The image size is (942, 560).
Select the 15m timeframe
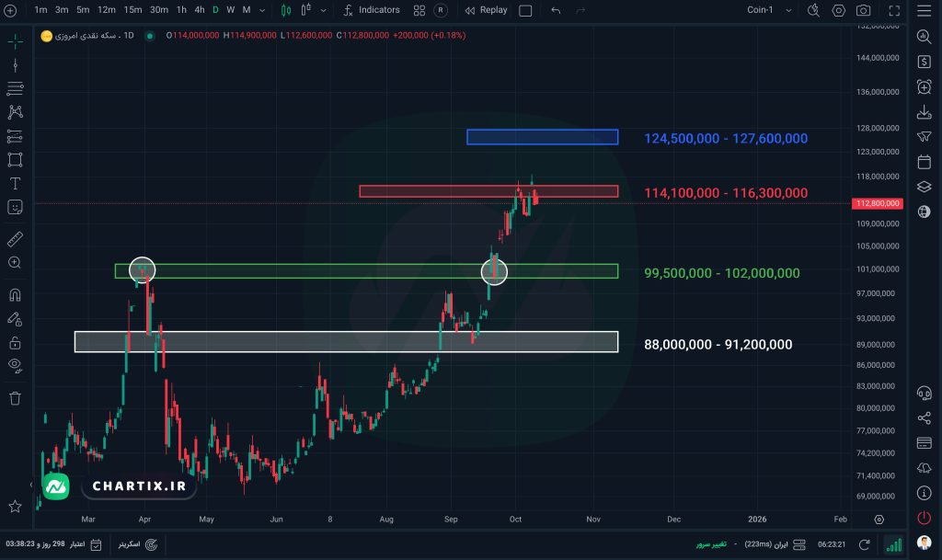pos(132,10)
